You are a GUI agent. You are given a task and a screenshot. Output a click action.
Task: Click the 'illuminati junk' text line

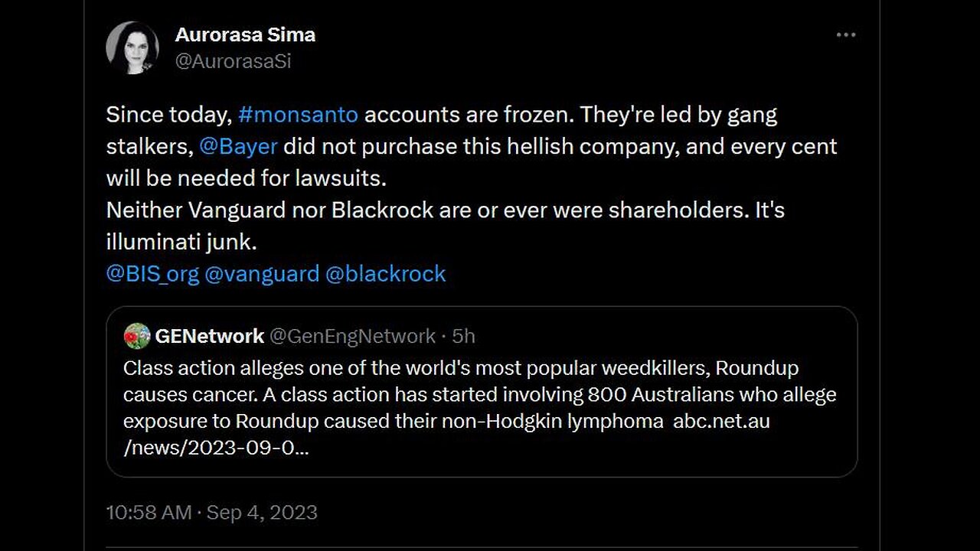180,242
